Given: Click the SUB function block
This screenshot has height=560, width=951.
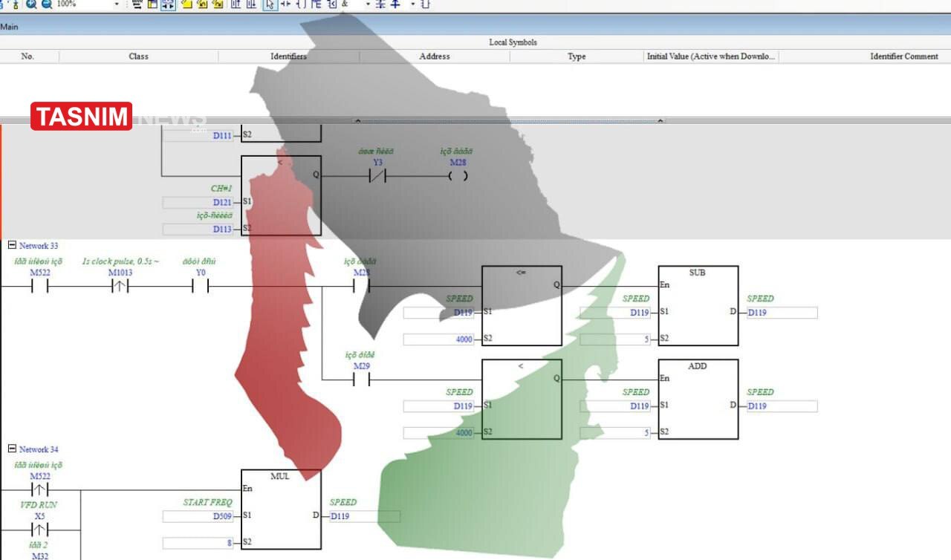Looking at the screenshot, I should (x=698, y=305).
